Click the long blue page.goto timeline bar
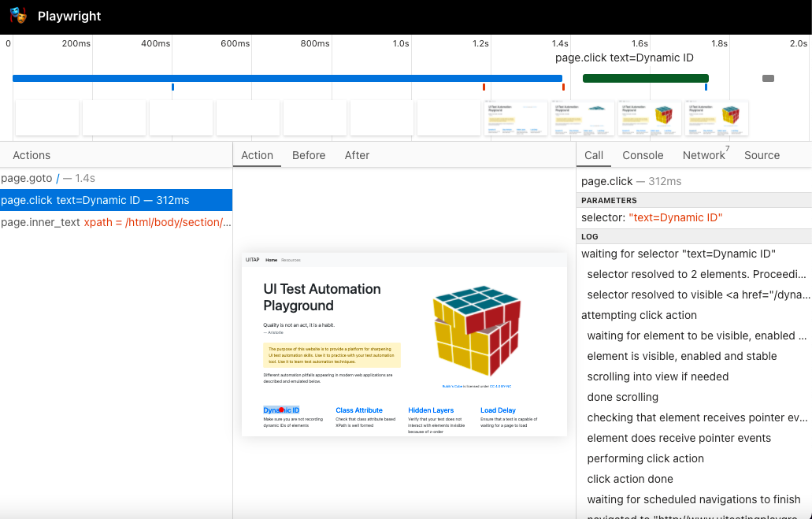 (287, 78)
